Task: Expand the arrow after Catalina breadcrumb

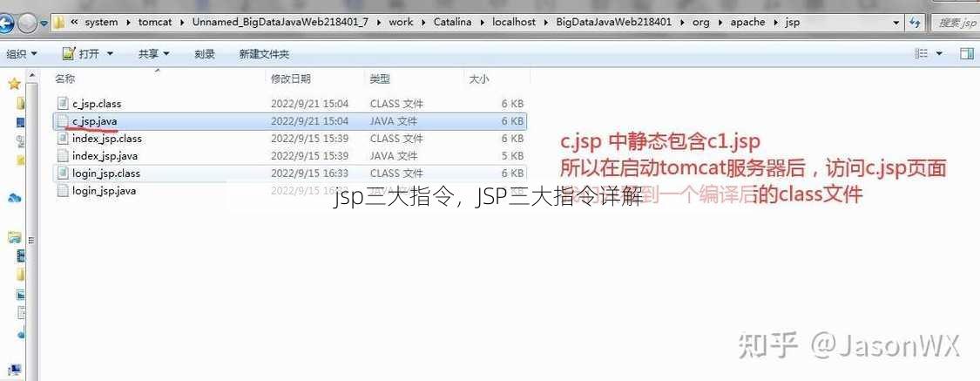Action: click(483, 23)
